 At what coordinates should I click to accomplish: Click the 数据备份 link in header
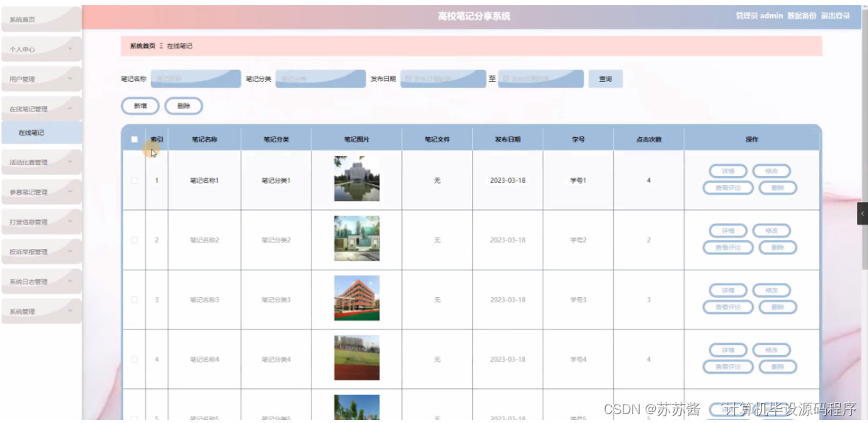(x=802, y=15)
